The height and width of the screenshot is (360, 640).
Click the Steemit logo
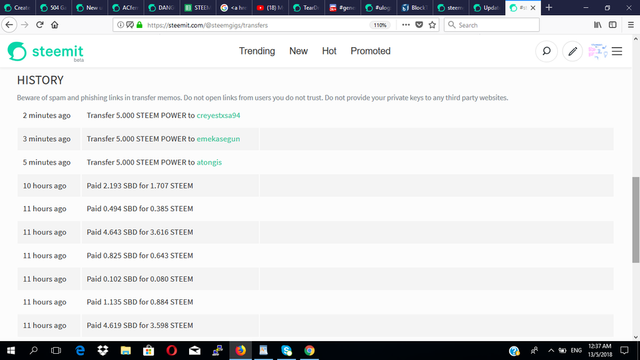[x=45, y=52]
